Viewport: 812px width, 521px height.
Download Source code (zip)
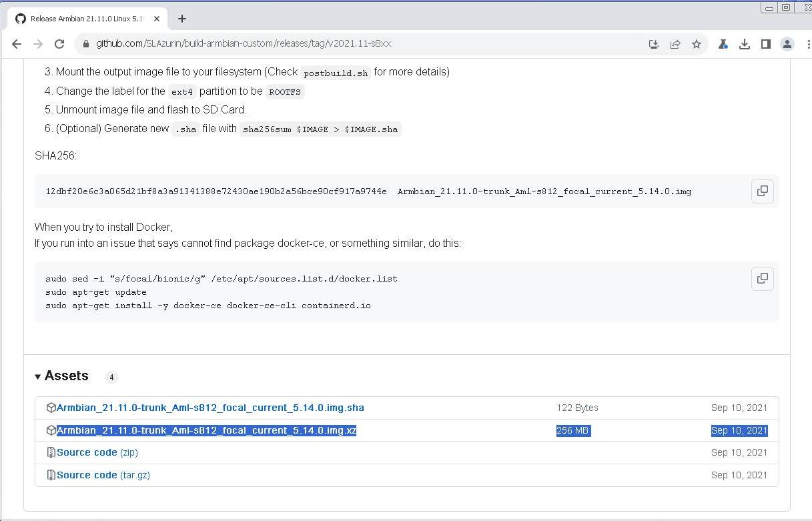pos(97,452)
